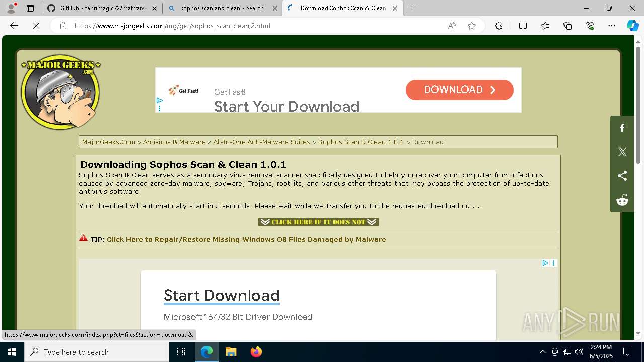644x362 pixels.
Task: Click the page vertical scrollbar thumb
Action: [638, 105]
